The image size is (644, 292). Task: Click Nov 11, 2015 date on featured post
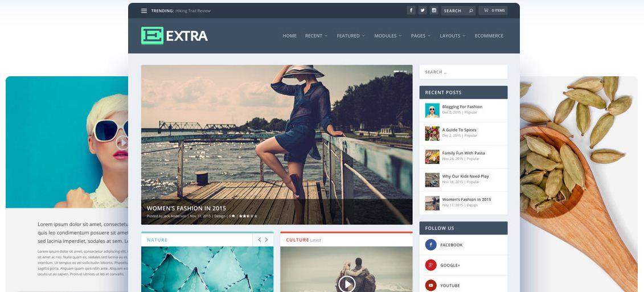(200, 216)
